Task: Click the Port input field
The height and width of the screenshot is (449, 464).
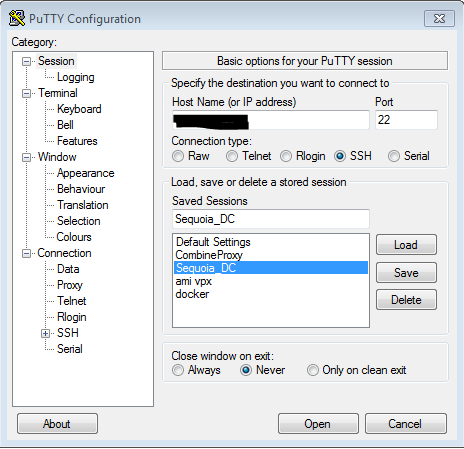Action: click(x=406, y=120)
